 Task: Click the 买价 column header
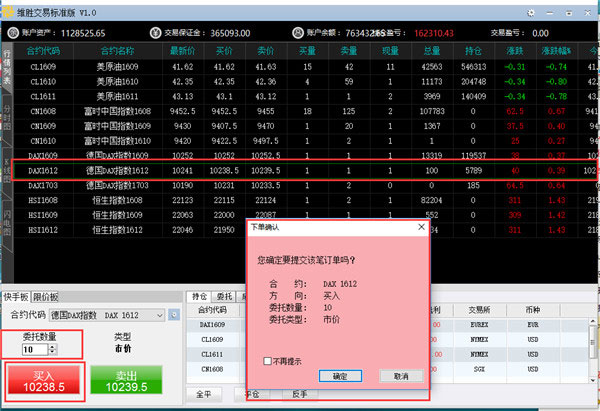click(x=224, y=51)
